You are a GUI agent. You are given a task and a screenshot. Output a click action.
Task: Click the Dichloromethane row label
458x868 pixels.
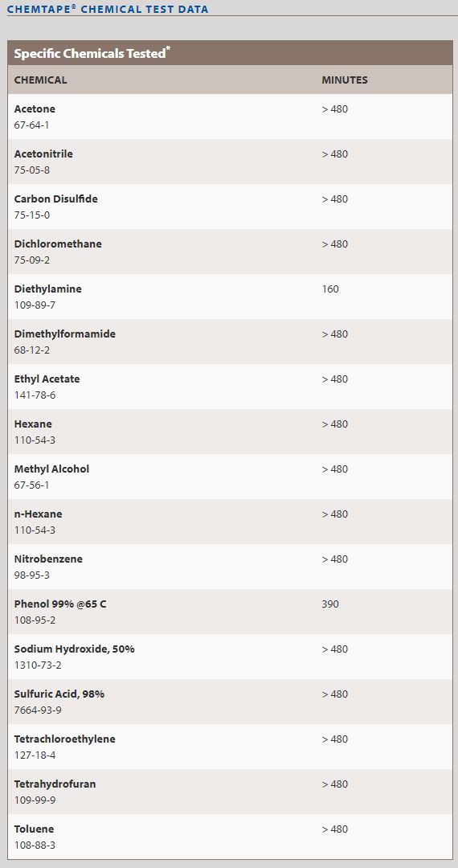pyautogui.click(x=58, y=244)
